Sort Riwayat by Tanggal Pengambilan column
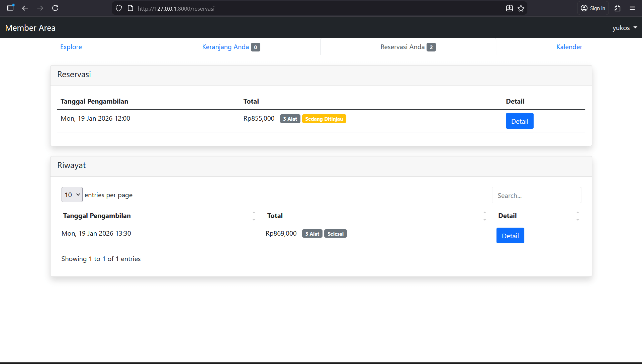The height and width of the screenshot is (364, 642). [x=159, y=216]
